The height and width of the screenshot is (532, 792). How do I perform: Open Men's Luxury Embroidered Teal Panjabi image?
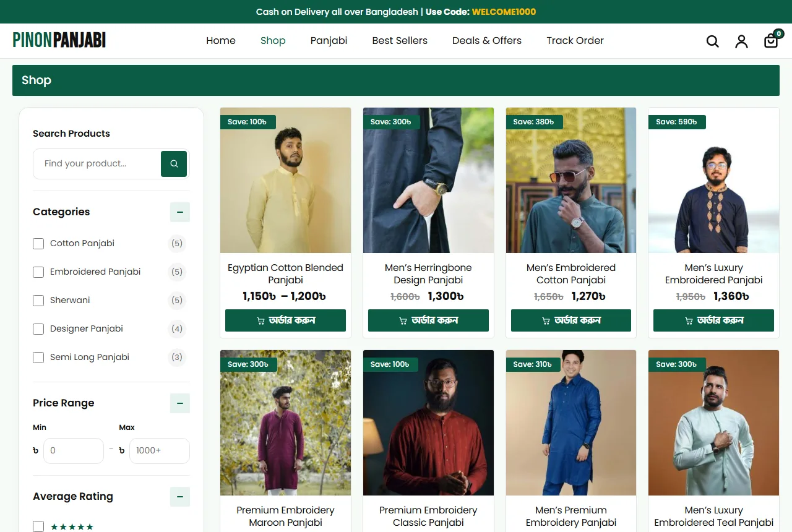pos(713,423)
